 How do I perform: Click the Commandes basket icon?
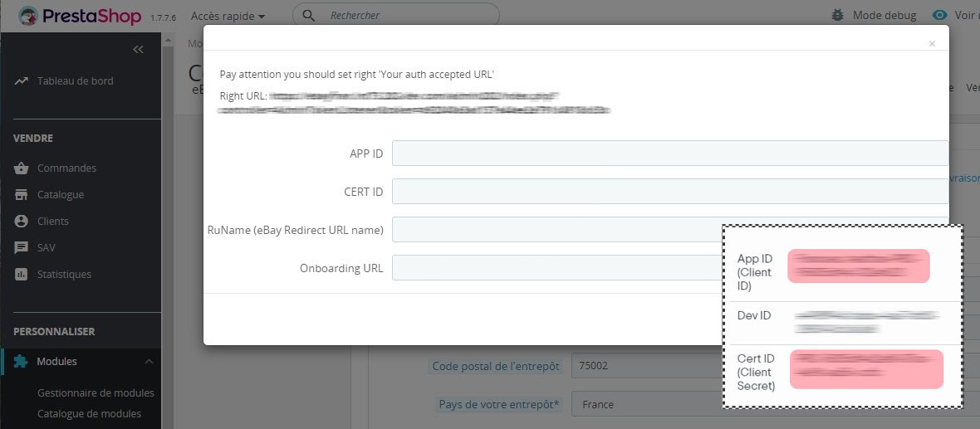point(21,168)
